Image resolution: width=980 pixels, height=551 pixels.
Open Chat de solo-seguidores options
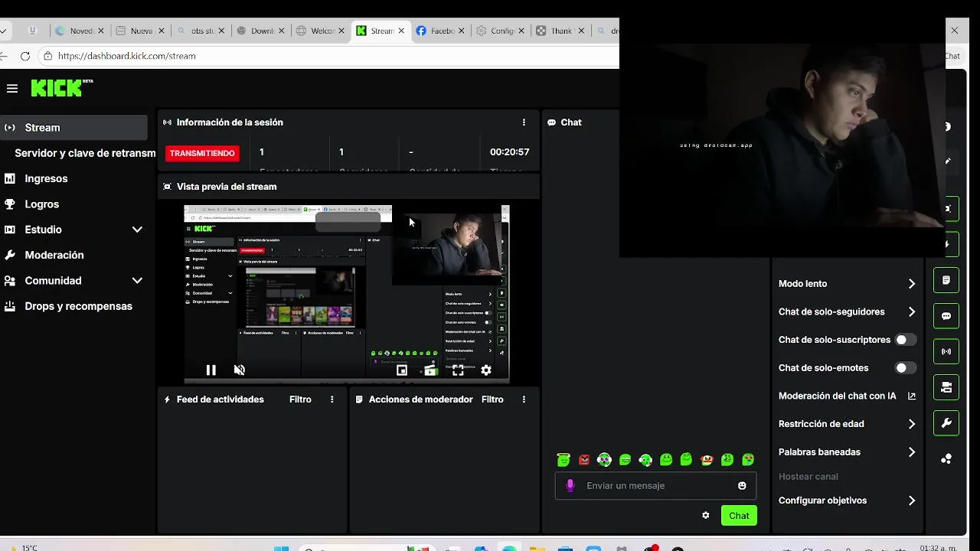coord(847,311)
